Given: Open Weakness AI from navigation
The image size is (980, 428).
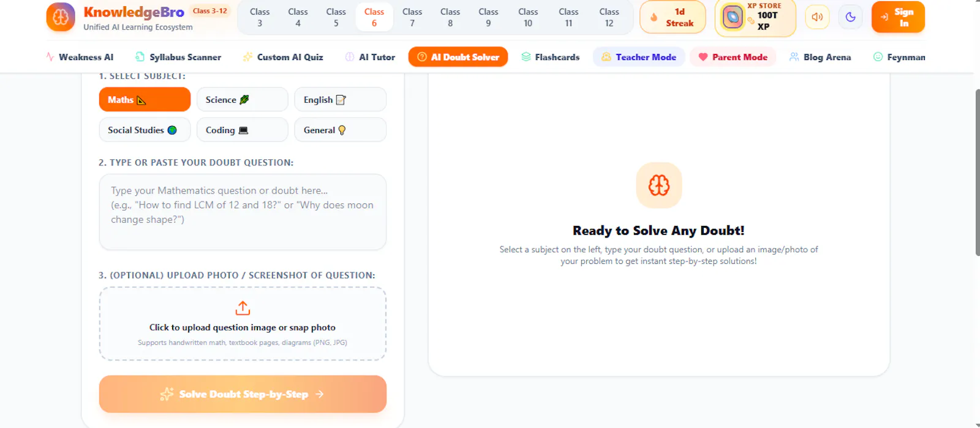Looking at the screenshot, I should [80, 57].
